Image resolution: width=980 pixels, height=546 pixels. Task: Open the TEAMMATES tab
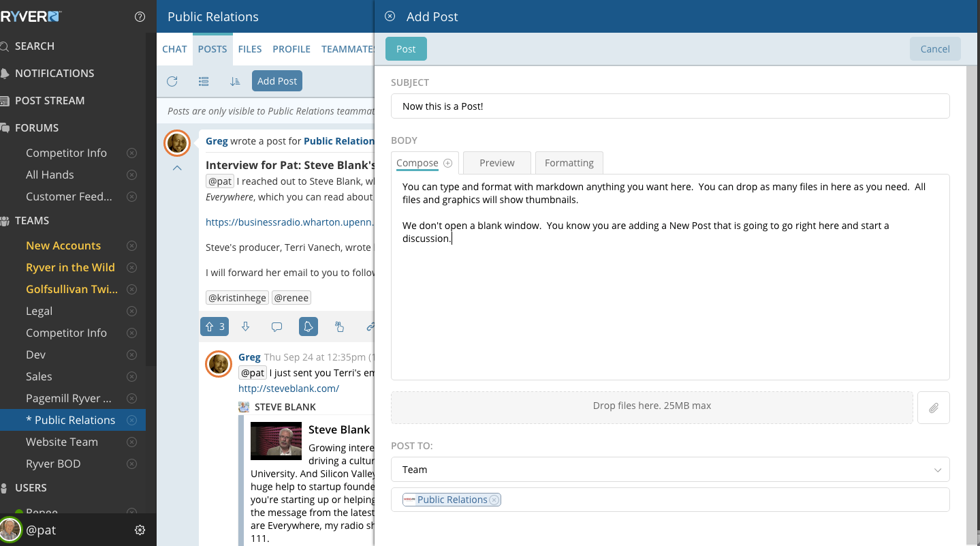click(348, 49)
